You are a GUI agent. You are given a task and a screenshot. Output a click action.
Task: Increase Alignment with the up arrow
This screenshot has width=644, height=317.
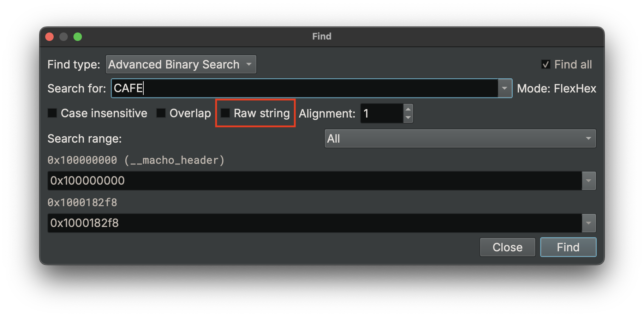coord(408,109)
